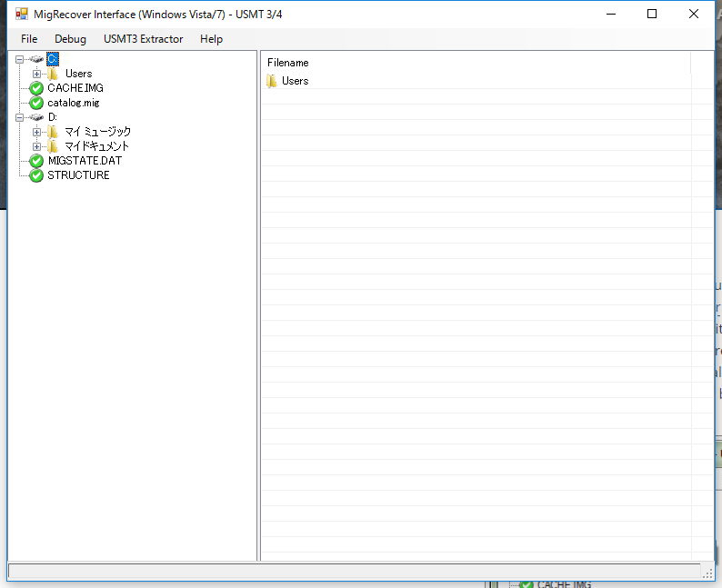Collapse the C: drive node

[x=19, y=59]
